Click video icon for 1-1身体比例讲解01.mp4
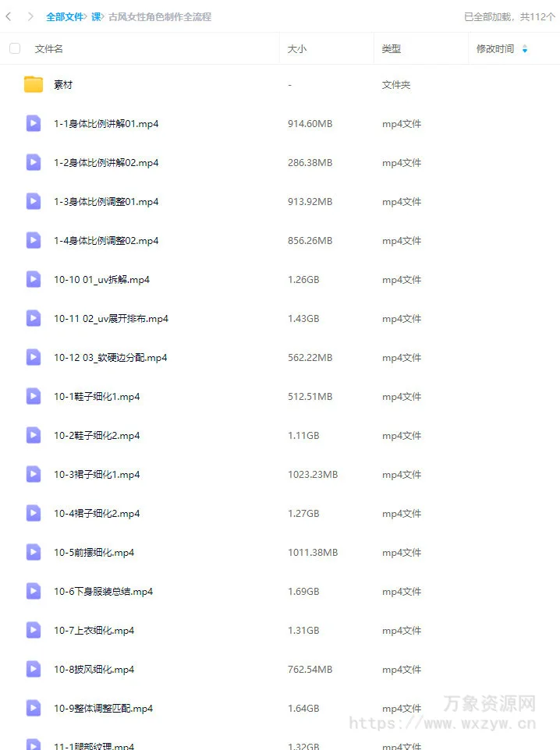Screen dimensions: 560x750 [34, 123]
